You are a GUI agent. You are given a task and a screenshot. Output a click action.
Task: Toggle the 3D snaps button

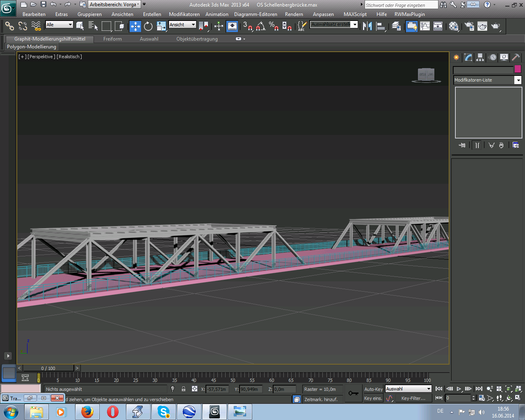[x=247, y=26]
